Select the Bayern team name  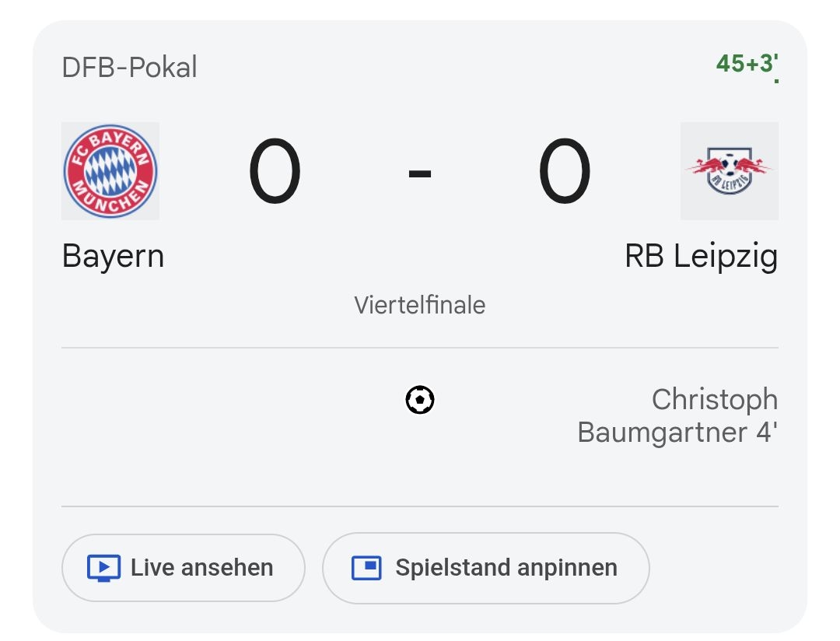pos(113,256)
